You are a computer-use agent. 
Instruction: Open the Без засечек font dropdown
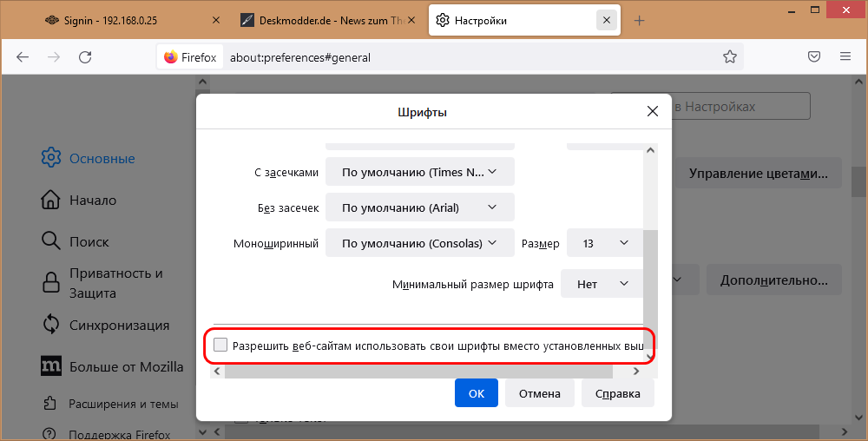coord(420,207)
